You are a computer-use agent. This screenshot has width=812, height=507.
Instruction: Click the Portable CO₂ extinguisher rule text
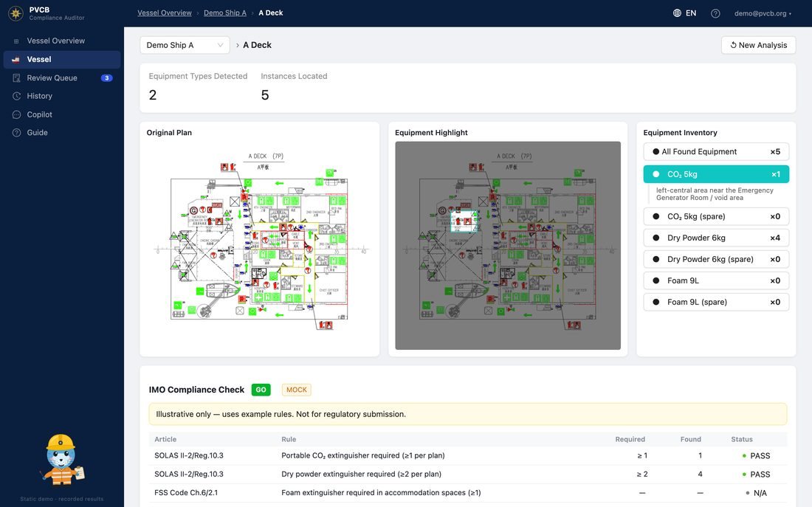pyautogui.click(x=363, y=456)
